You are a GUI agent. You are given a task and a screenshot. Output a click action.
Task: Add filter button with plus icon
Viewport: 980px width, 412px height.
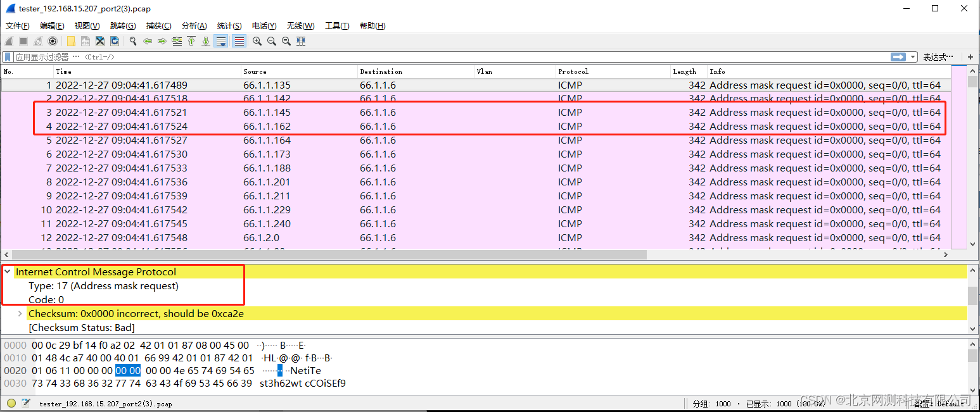click(970, 57)
